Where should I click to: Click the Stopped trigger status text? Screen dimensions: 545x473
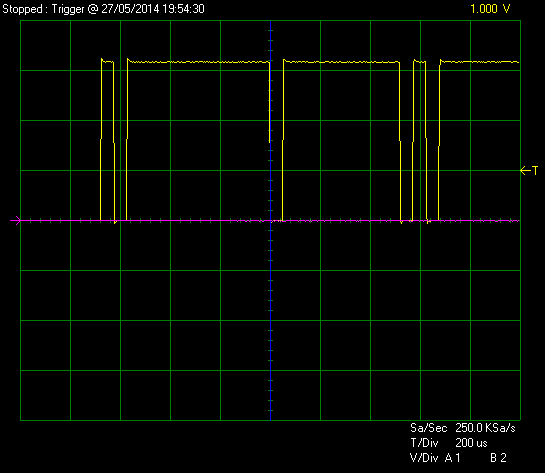[x=22, y=9]
